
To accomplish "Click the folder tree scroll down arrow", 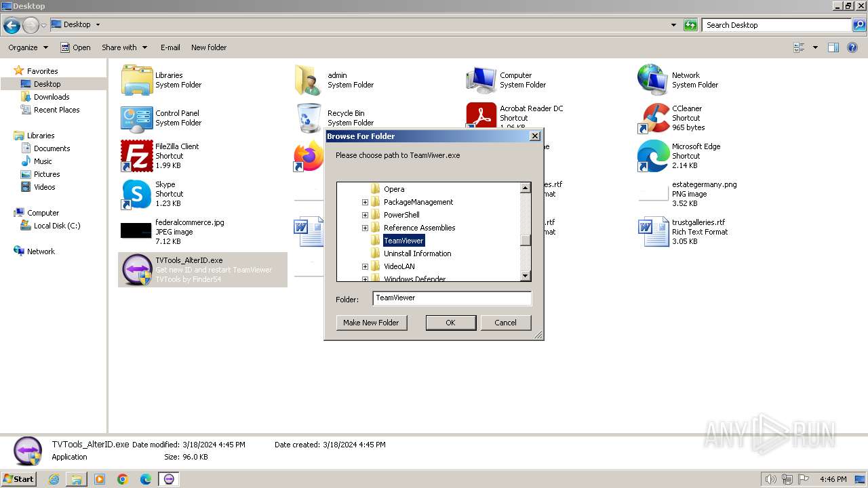I will (526, 276).
